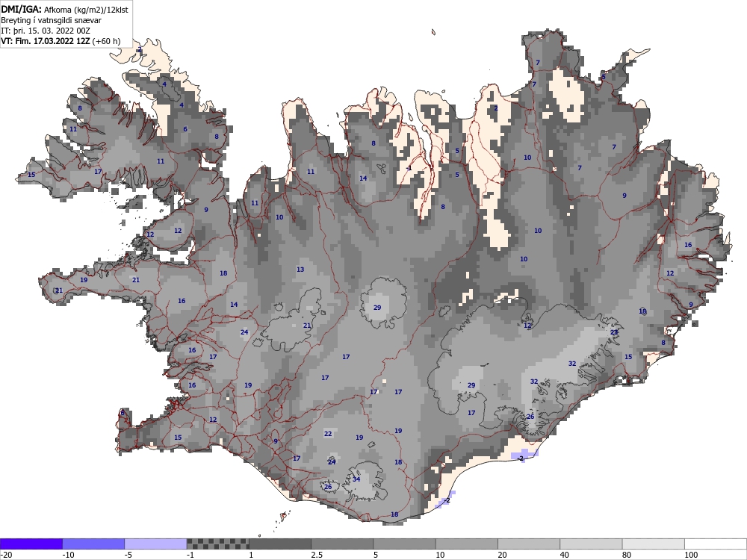Click the map value 22 in the south
The height and width of the screenshot is (560, 747).
point(328,434)
